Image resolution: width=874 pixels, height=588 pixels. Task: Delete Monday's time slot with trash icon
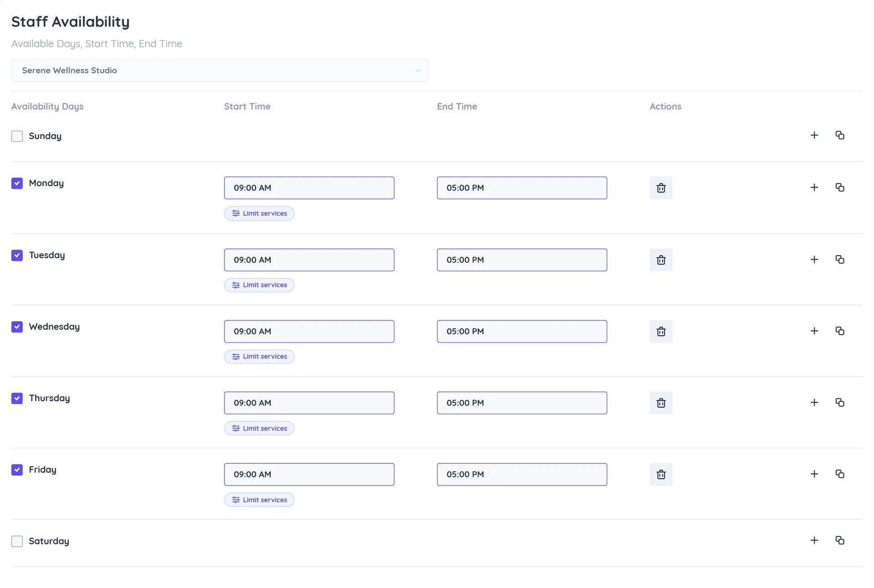(661, 188)
